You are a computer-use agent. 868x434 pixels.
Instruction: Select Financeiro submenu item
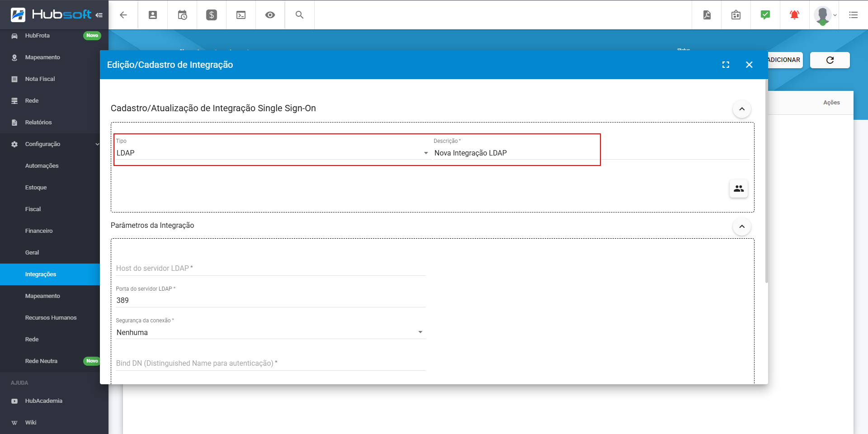click(50, 231)
